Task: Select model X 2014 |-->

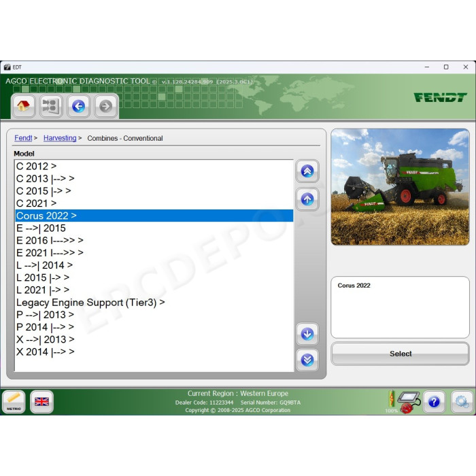Action: pyautogui.click(x=154, y=352)
